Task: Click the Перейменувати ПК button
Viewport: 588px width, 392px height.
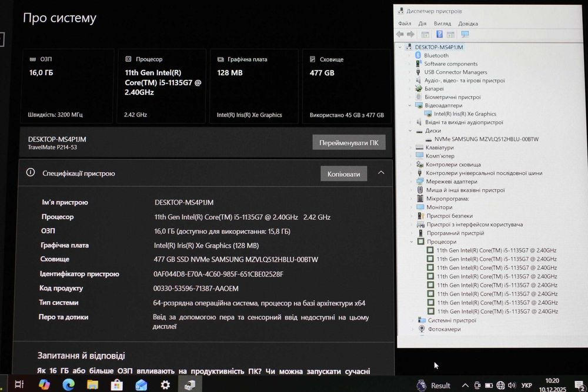Action: (349, 142)
